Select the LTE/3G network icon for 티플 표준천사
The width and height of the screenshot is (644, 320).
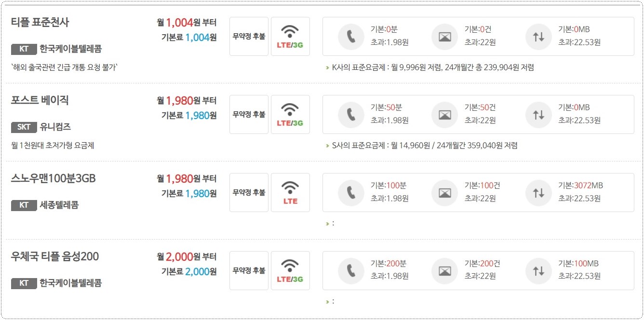tap(291, 36)
